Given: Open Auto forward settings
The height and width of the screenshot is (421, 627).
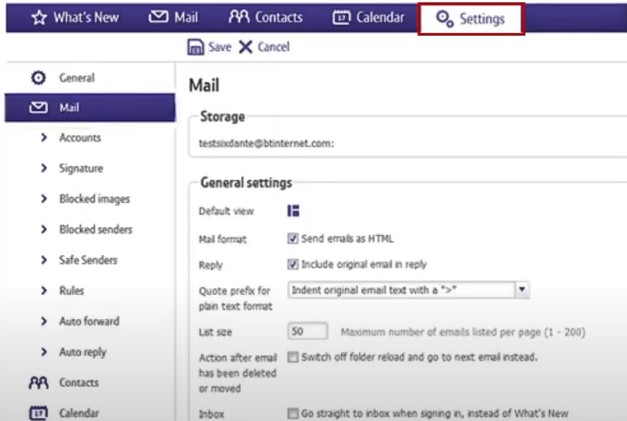Looking at the screenshot, I should coord(89,321).
